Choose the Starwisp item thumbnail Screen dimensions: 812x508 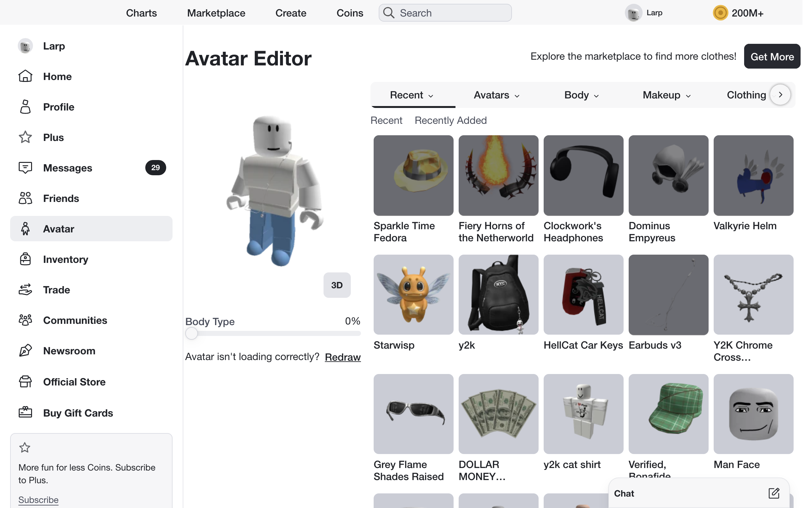click(413, 295)
